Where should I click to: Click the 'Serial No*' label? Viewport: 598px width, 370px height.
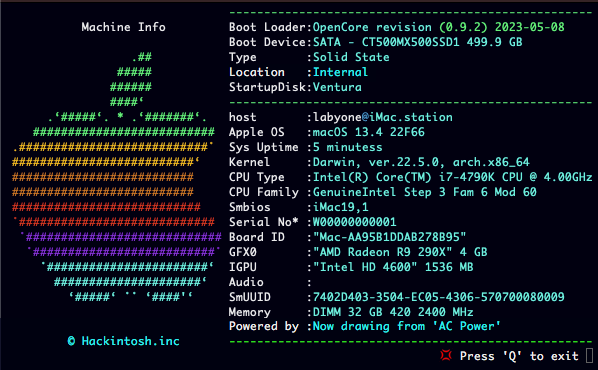pos(264,222)
